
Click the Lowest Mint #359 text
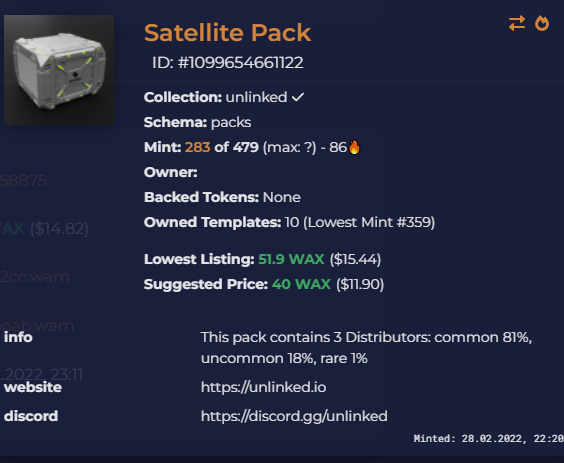click(x=369, y=222)
